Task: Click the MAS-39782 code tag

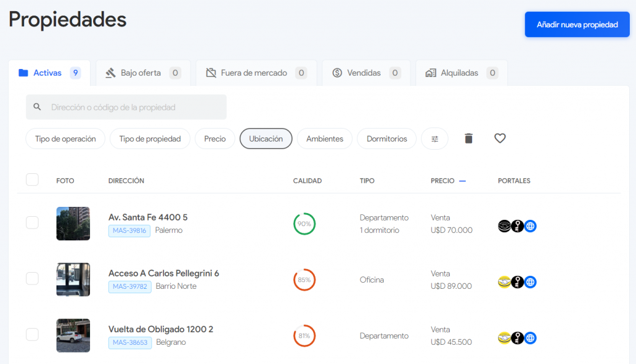Action: (130, 286)
